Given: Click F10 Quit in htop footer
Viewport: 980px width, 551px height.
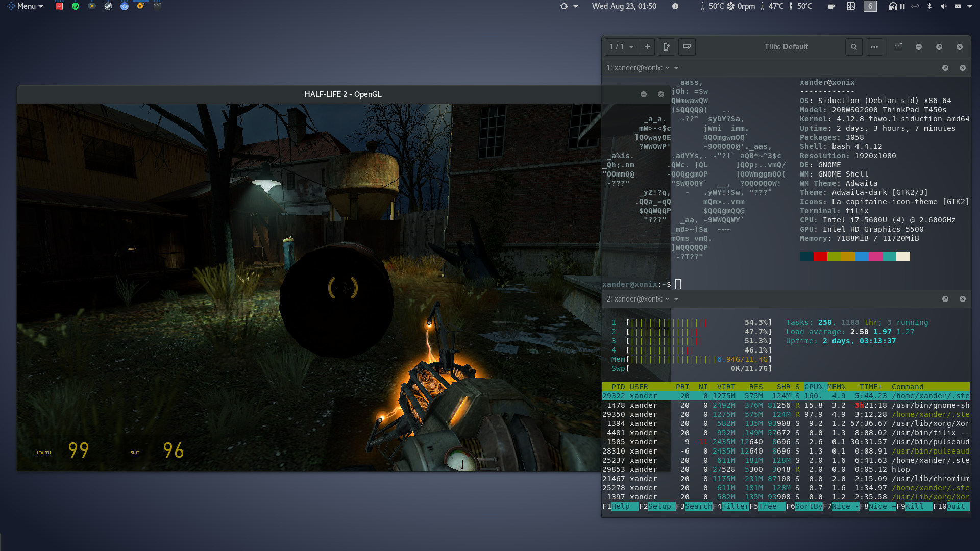Looking at the screenshot, I should click(x=955, y=506).
